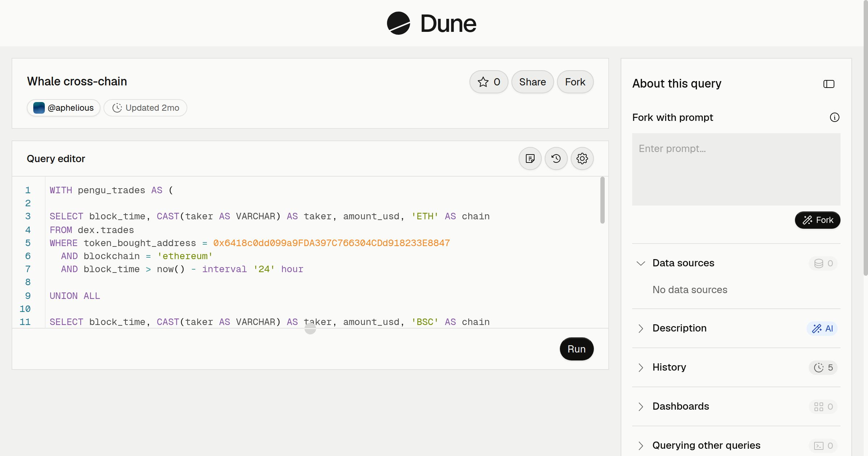Expand the Dashboards section
This screenshot has height=456, width=868.
tap(641, 406)
